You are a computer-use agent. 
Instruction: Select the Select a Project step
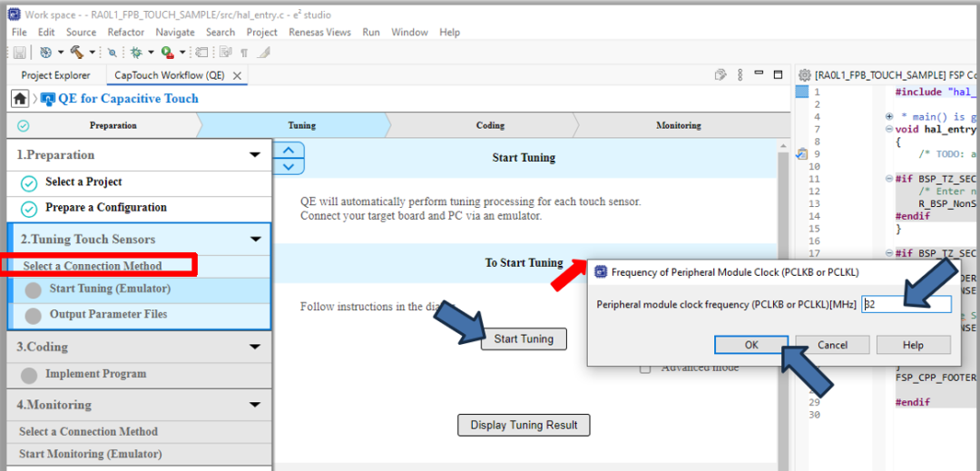click(x=140, y=183)
